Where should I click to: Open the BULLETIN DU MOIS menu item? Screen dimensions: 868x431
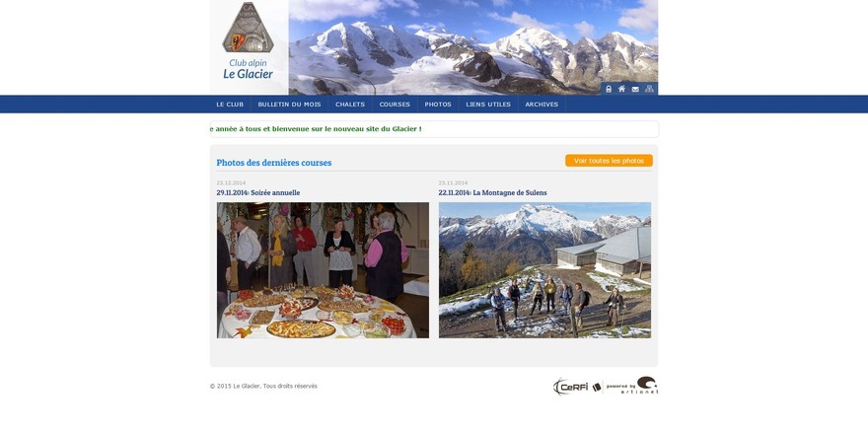tap(289, 104)
